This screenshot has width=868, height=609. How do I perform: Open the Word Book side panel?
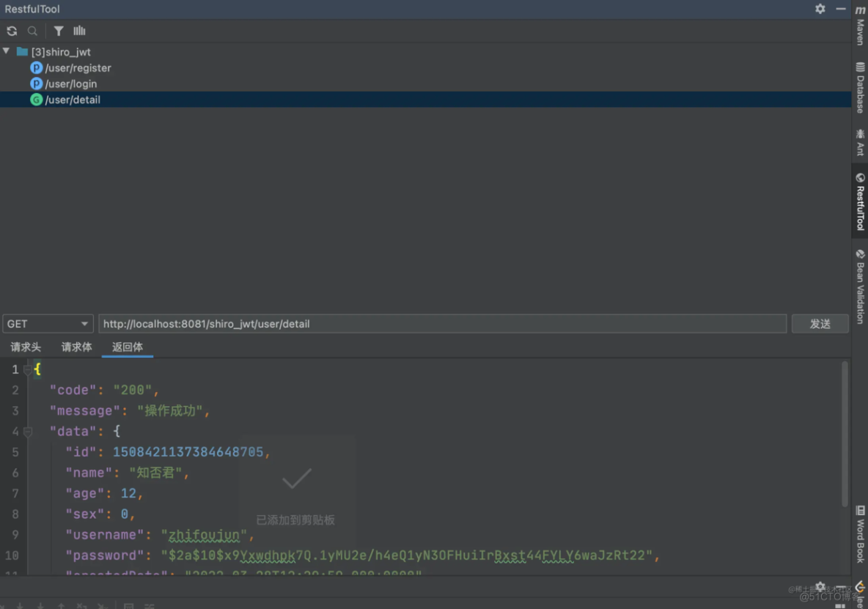(x=860, y=534)
